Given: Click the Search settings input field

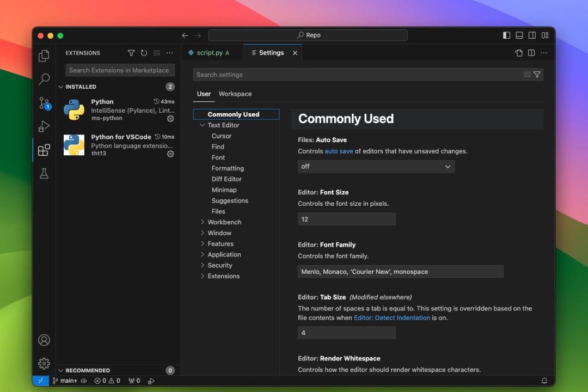Looking at the screenshot, I should pos(358,75).
